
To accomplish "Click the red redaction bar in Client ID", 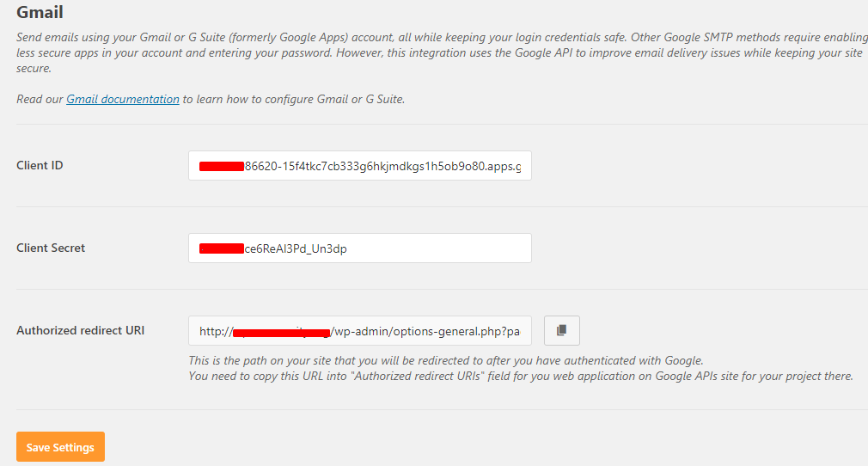I will coord(222,166).
